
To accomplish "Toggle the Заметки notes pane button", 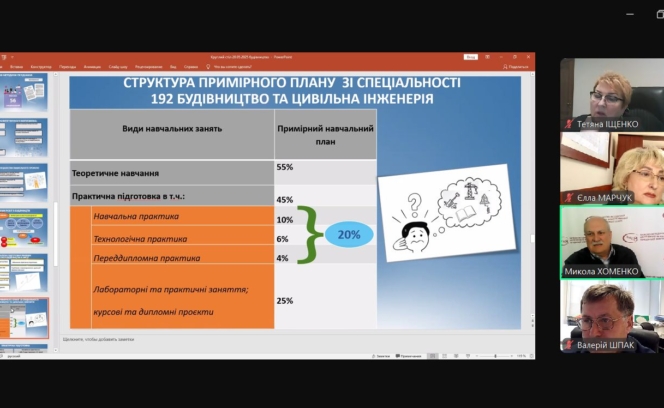I will [x=383, y=355].
